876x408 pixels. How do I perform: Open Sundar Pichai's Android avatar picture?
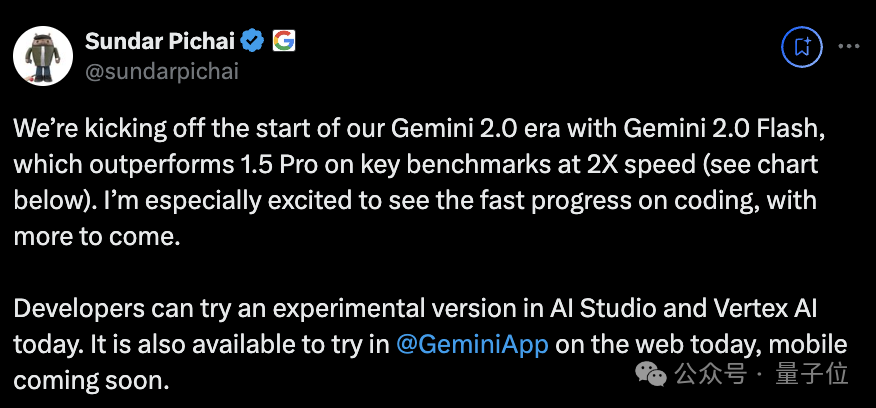43,55
